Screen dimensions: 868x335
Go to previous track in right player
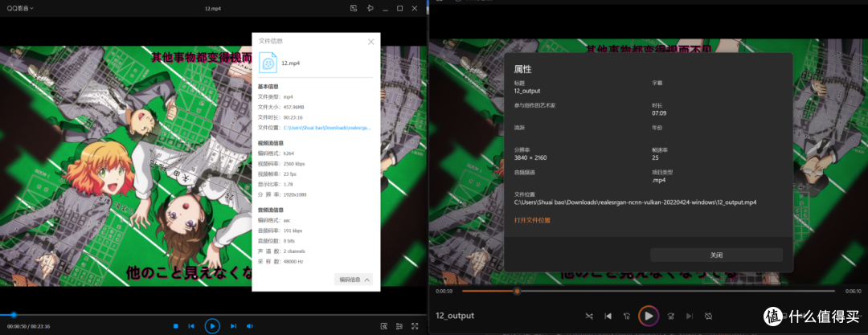point(608,317)
